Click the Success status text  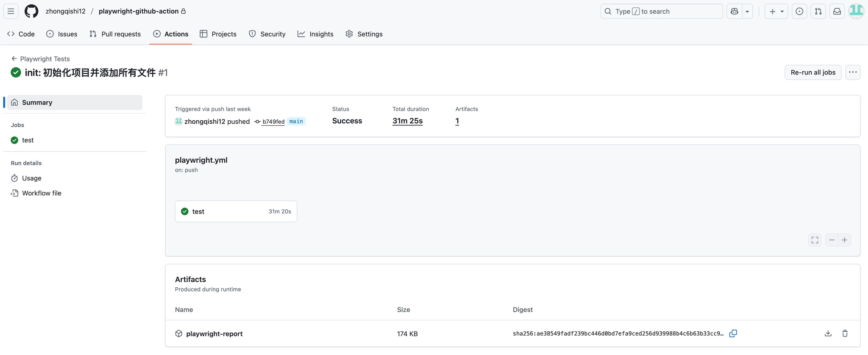tap(347, 121)
